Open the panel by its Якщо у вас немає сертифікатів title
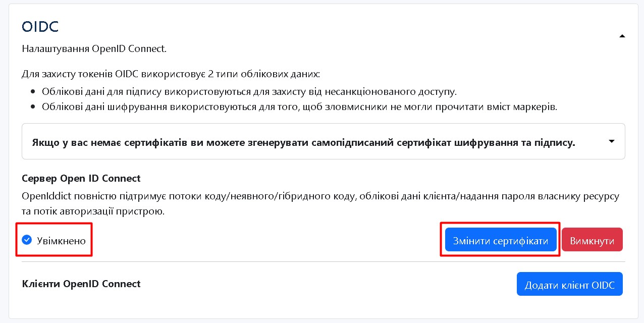 tap(303, 143)
